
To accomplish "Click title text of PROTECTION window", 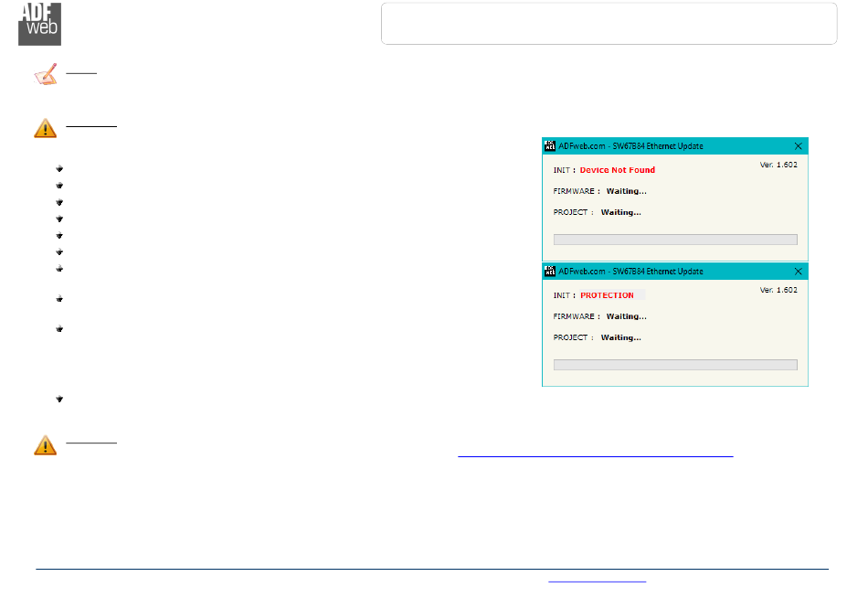I will tap(630, 272).
